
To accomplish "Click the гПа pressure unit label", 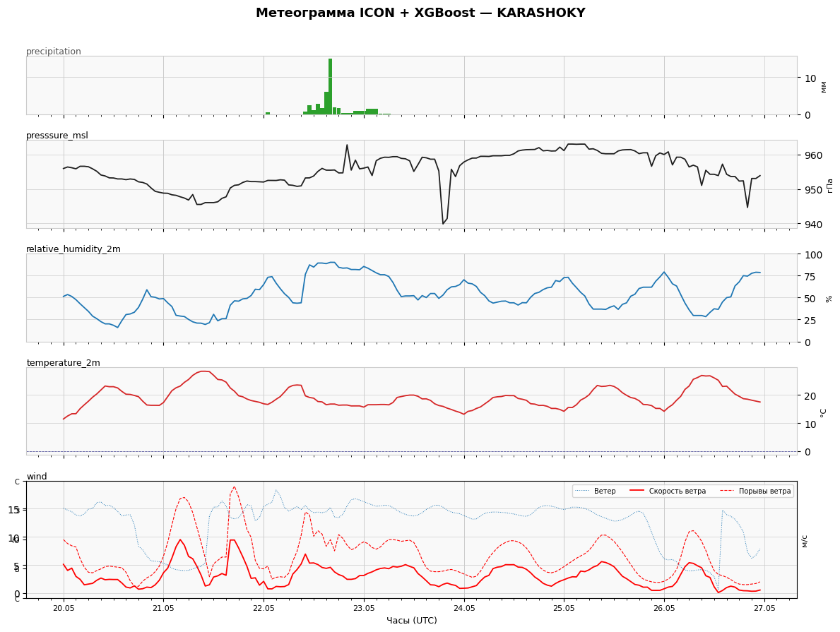I will (829, 185).
